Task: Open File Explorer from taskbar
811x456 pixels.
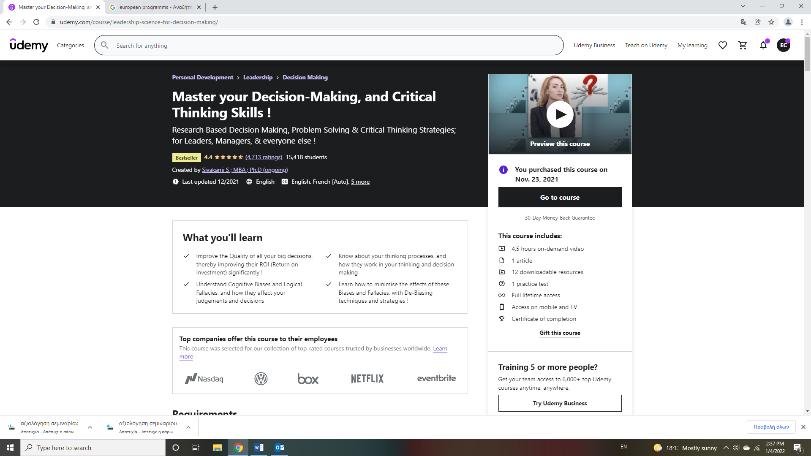Action: coord(217,448)
